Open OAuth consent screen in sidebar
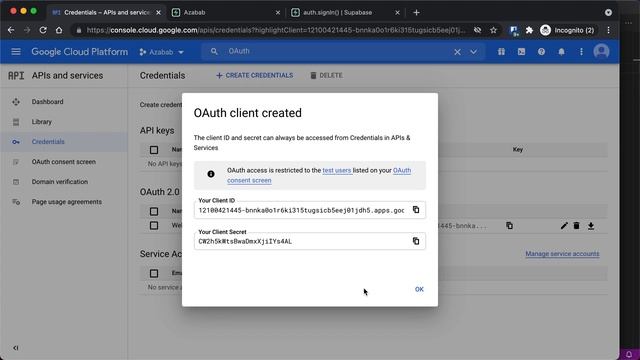 pyautogui.click(x=64, y=162)
